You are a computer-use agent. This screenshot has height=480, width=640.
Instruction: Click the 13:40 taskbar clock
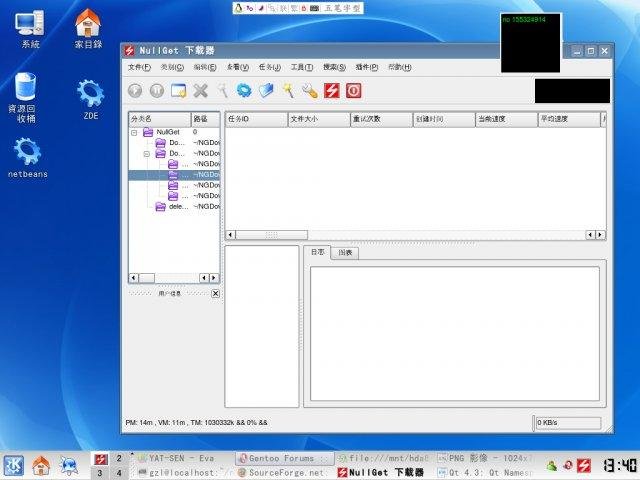(x=620, y=466)
